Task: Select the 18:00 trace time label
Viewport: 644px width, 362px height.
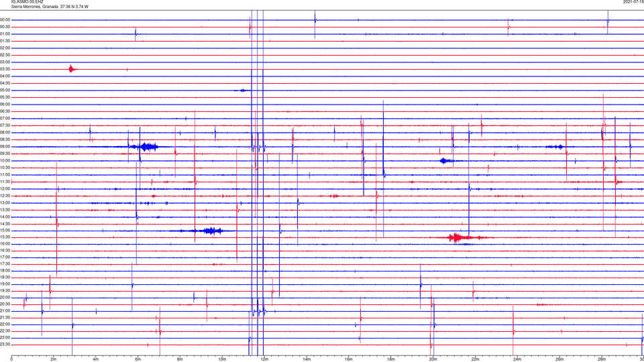Action: pyautogui.click(x=5, y=271)
